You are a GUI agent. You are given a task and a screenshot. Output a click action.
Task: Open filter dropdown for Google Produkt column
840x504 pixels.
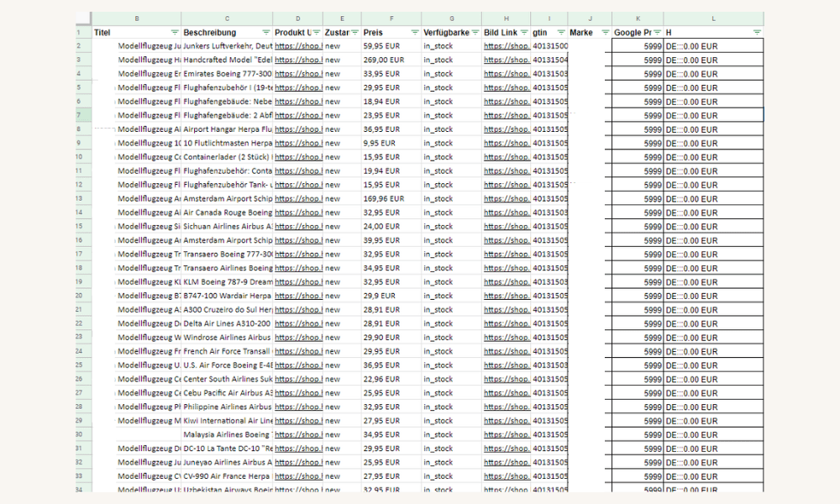click(657, 32)
